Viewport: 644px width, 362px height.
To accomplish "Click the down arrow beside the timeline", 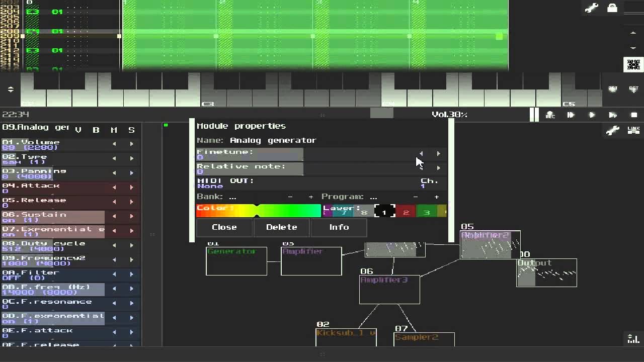I will pyautogui.click(x=633, y=48).
